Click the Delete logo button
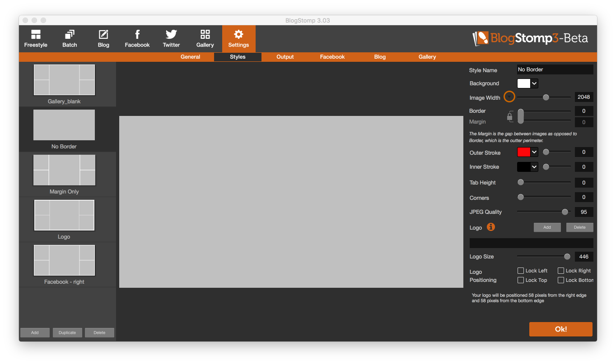616x364 pixels. tap(580, 227)
